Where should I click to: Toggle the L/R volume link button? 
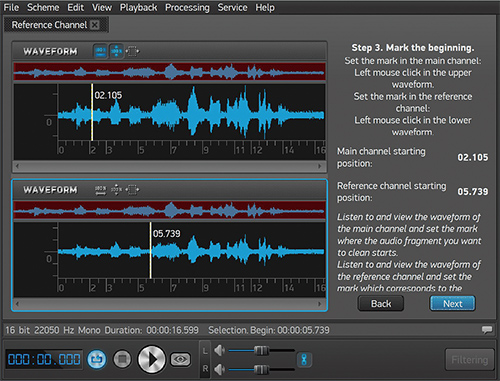[x=304, y=360]
